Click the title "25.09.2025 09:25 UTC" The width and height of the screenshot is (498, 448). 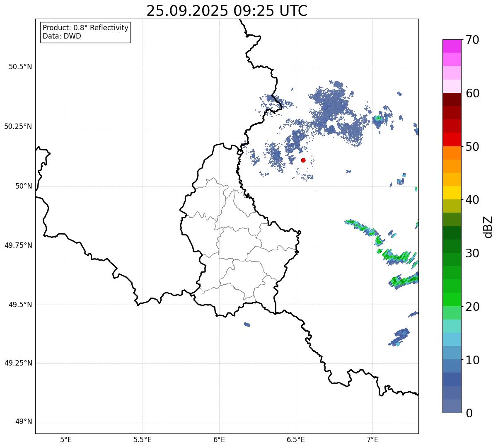coord(227,11)
